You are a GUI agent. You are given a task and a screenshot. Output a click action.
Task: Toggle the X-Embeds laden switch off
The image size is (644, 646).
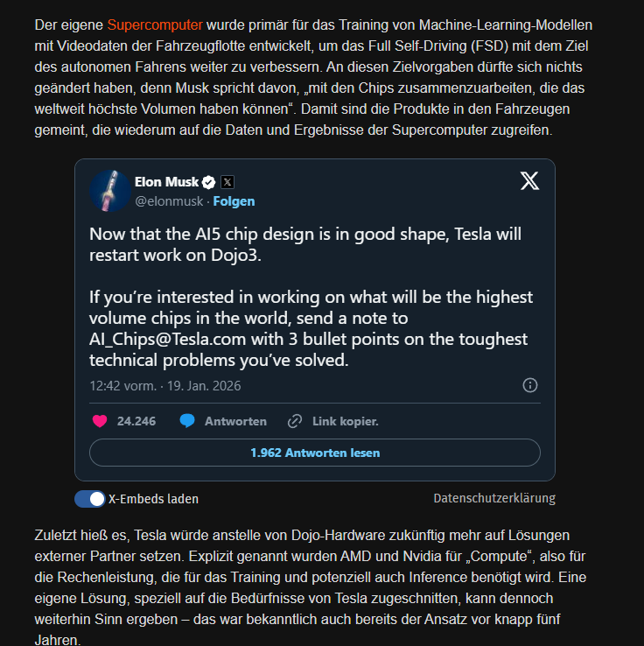(x=90, y=499)
